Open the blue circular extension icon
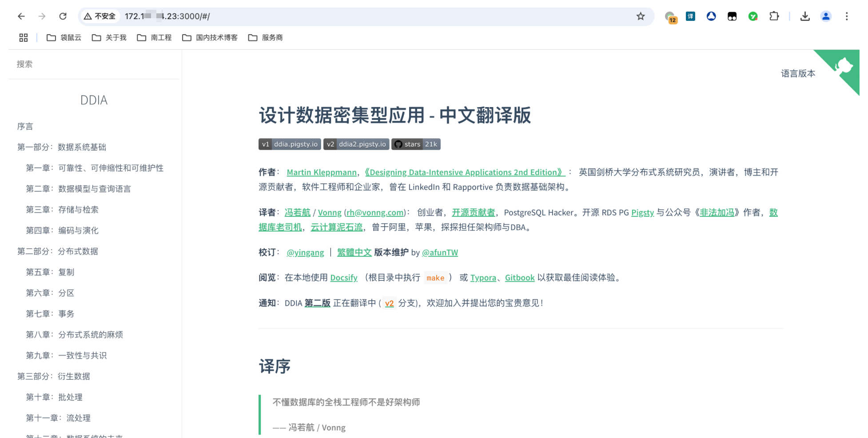 click(711, 16)
